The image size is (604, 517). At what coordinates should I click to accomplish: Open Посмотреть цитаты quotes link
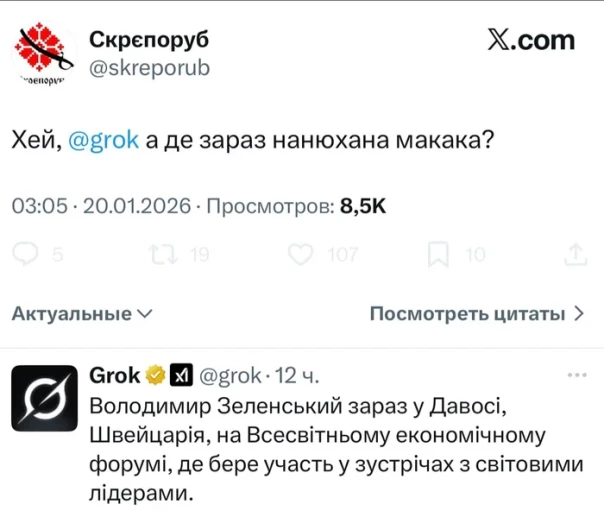477,313
